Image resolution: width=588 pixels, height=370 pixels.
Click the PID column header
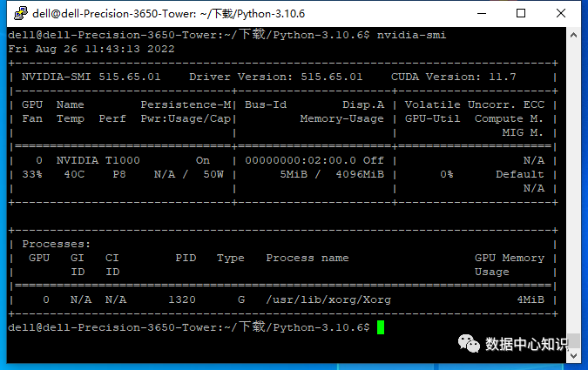point(186,258)
